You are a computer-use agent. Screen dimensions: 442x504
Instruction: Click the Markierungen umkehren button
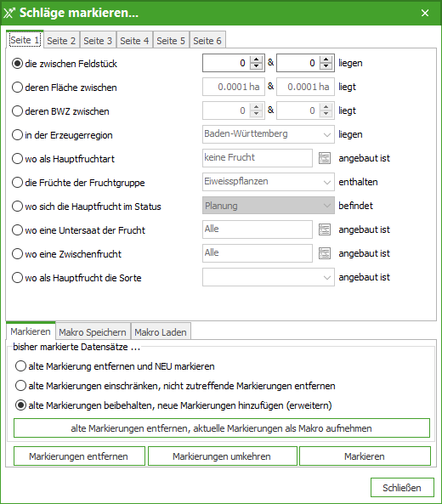pos(222,456)
